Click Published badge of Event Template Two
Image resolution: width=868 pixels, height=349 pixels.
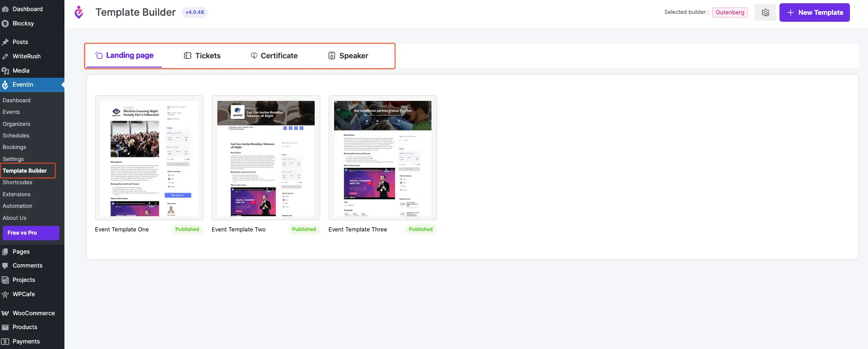click(x=304, y=230)
